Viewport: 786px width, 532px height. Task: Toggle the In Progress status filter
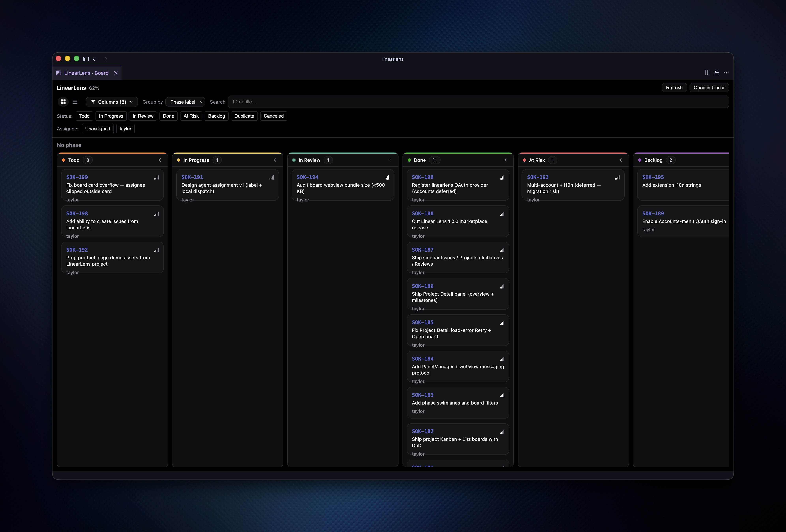111,116
